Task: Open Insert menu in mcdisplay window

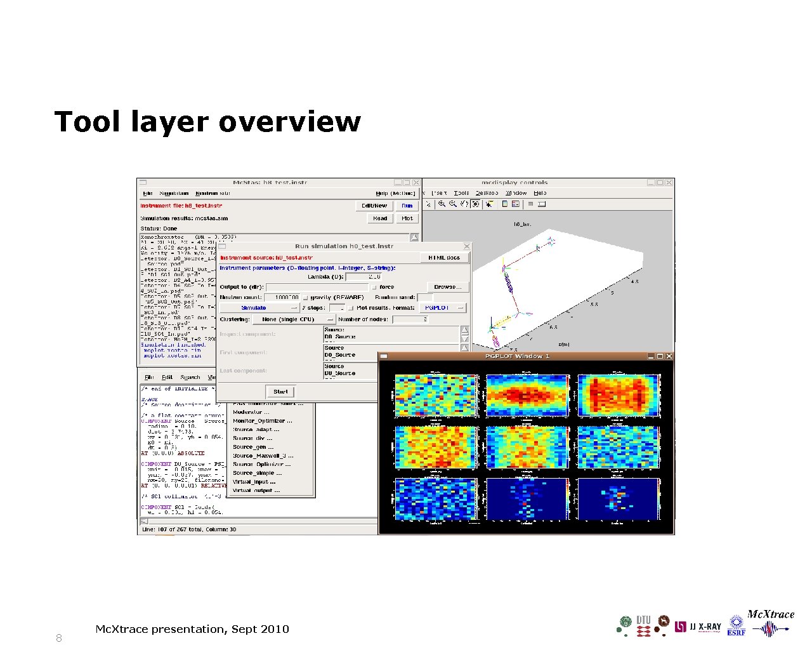Action: pyautogui.click(x=439, y=193)
